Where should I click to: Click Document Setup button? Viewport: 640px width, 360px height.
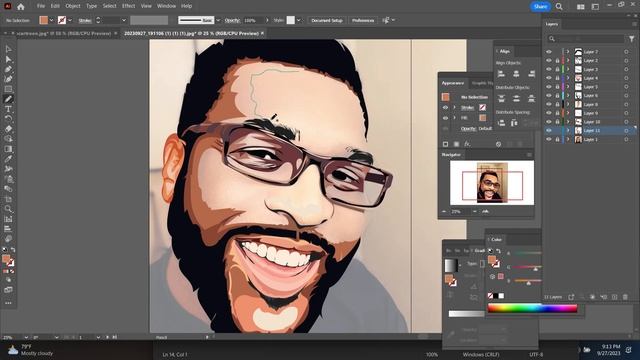point(327,20)
